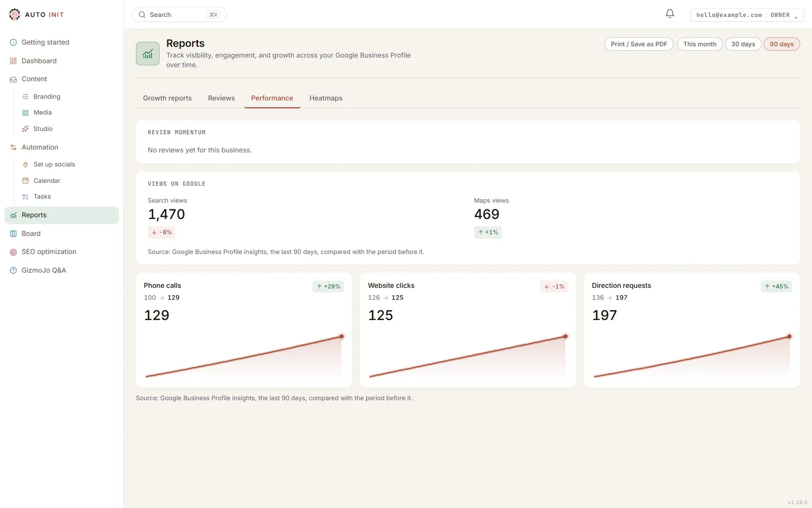The width and height of the screenshot is (812, 508).
Task: Open the account dropdown chevron
Action: pos(796,16)
